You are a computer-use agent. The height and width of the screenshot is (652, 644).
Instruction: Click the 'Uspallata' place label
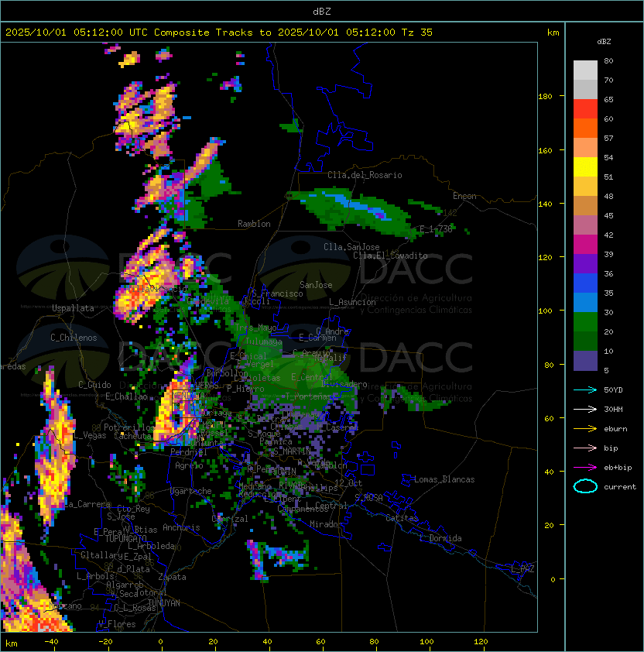[x=74, y=308]
